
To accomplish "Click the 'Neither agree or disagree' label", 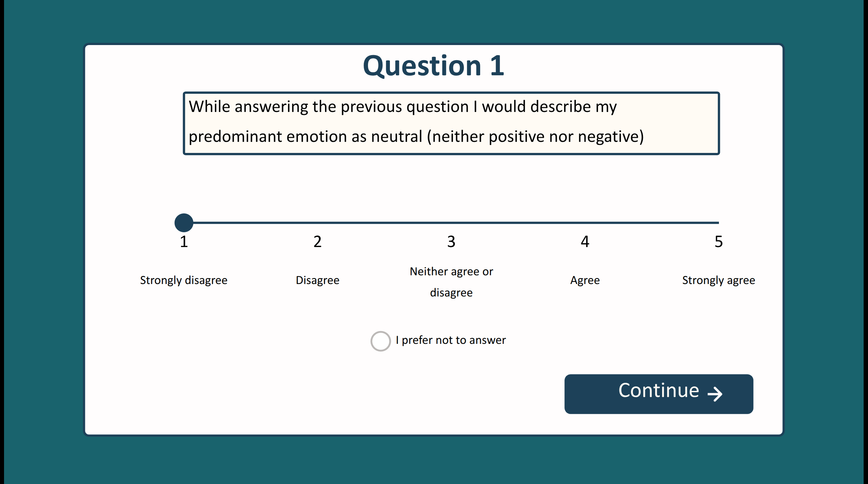I will (x=451, y=282).
